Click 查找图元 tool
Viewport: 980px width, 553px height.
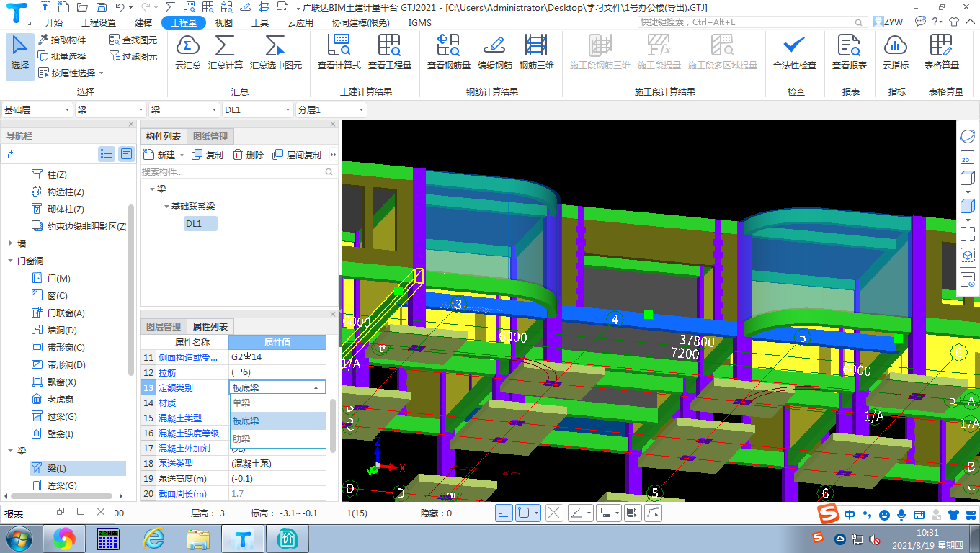pos(133,40)
